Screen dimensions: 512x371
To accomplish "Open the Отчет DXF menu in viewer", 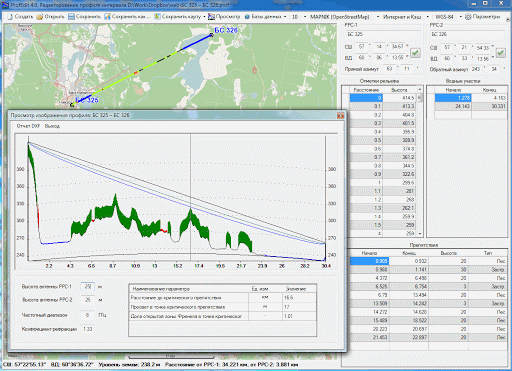I will point(28,126).
